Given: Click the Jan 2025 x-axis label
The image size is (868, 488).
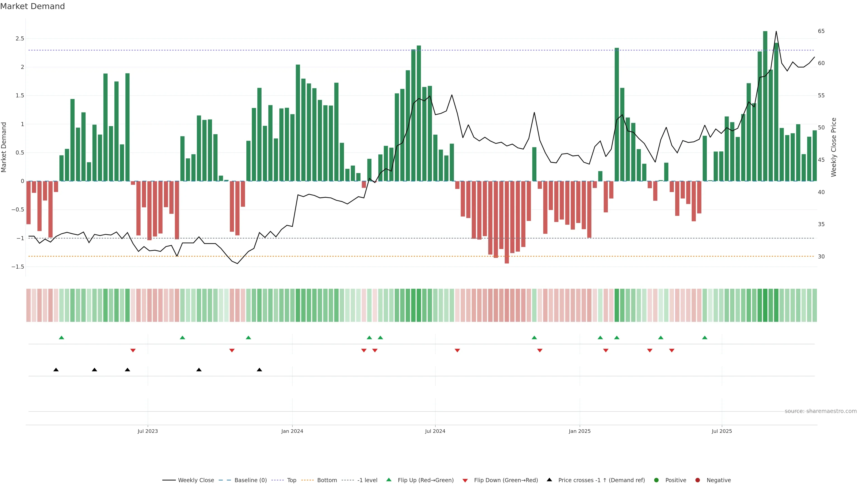Looking at the screenshot, I should coord(580,431).
